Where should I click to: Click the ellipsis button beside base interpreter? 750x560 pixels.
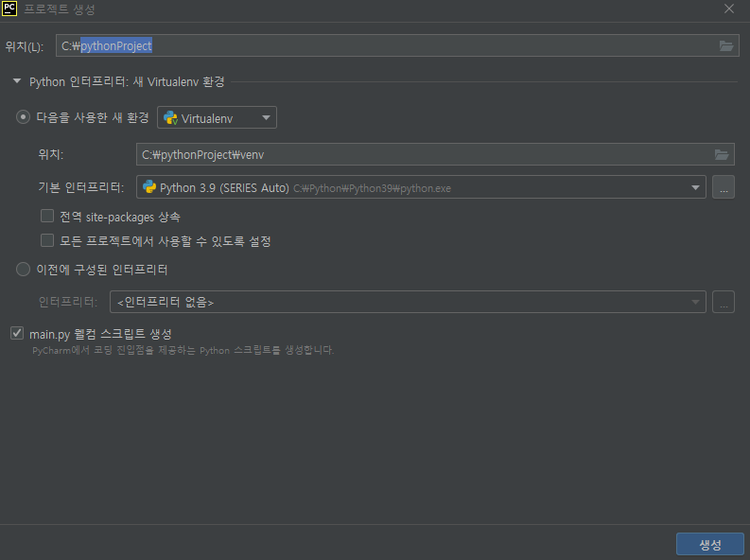pos(724,187)
